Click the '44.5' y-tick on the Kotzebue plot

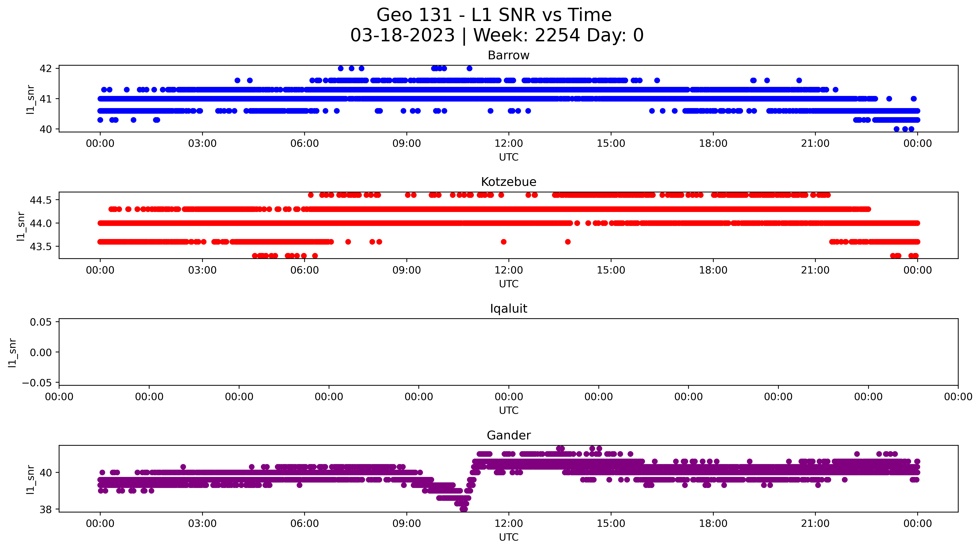coord(41,200)
